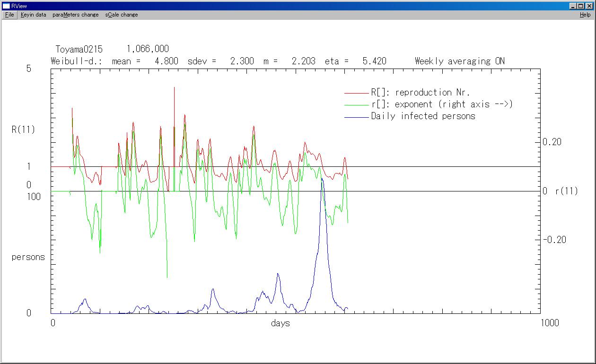Click the '5' top left axis value
The height and width of the screenshot is (364, 596).
(x=28, y=69)
